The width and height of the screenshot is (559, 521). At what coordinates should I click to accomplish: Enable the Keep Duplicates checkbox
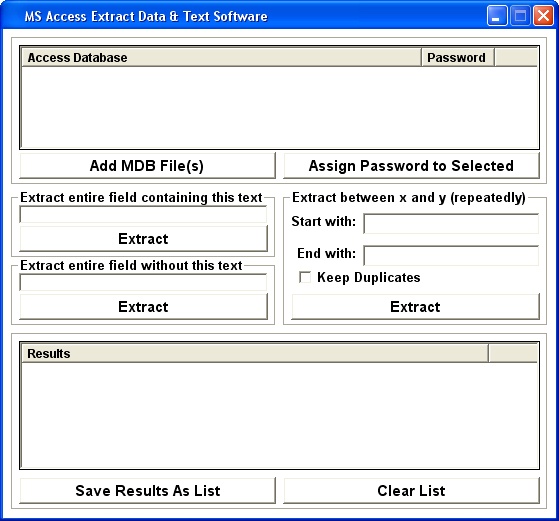(305, 277)
